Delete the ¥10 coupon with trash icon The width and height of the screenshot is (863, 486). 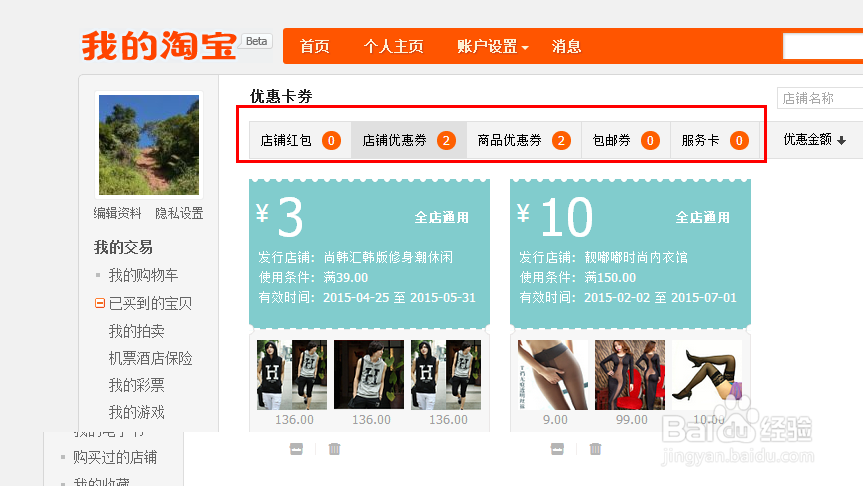(595, 449)
